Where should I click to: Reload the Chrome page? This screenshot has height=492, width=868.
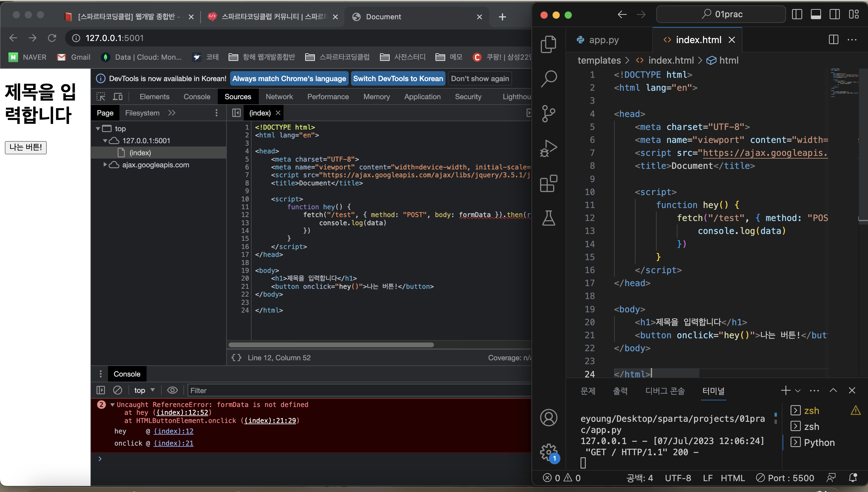coord(52,38)
